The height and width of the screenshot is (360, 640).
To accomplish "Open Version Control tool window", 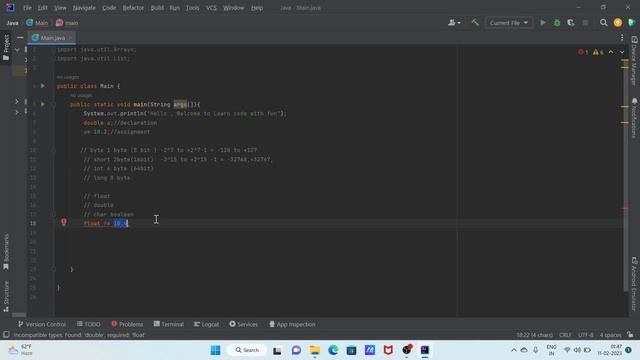I will pyautogui.click(x=42, y=324).
